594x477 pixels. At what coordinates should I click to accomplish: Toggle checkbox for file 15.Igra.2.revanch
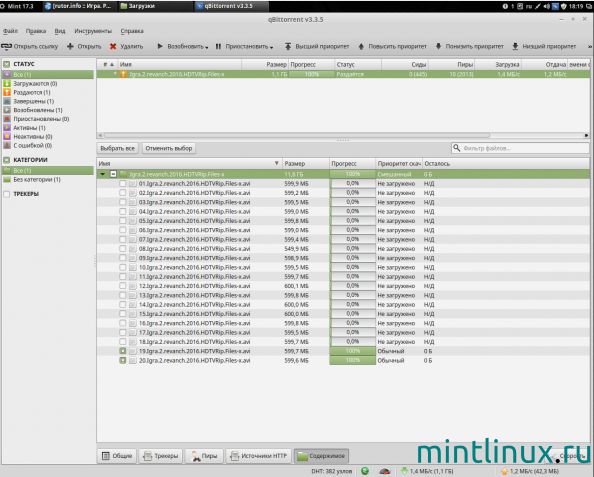pyautogui.click(x=123, y=314)
